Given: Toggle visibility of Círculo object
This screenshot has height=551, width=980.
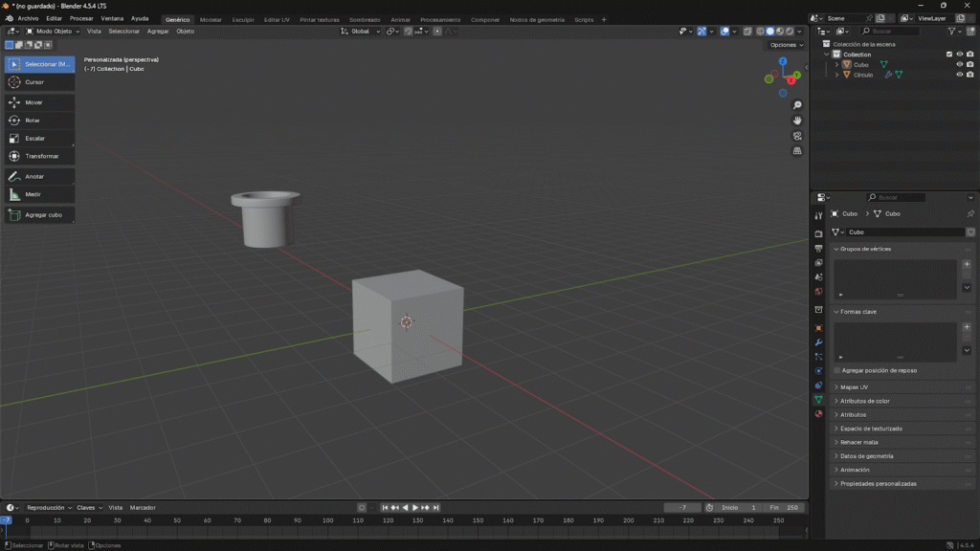Looking at the screenshot, I should (959, 75).
